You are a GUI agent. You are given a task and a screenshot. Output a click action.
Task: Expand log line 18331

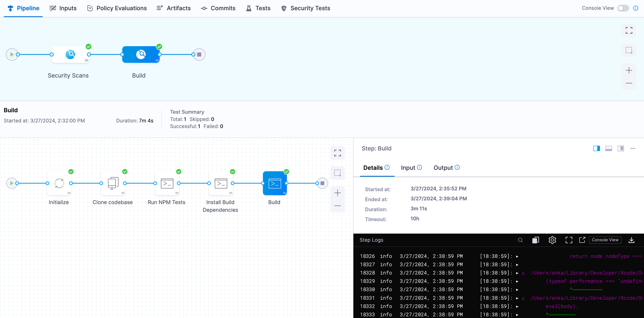[517, 298]
